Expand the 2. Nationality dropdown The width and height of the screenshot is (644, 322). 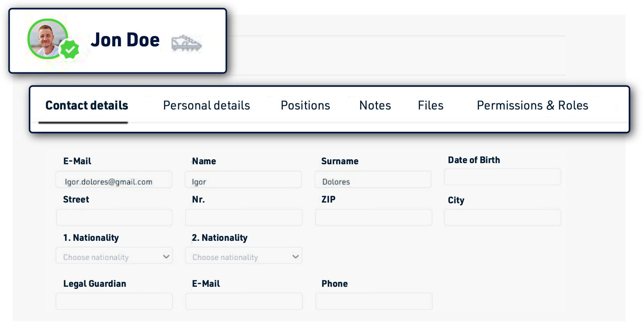pos(243,256)
